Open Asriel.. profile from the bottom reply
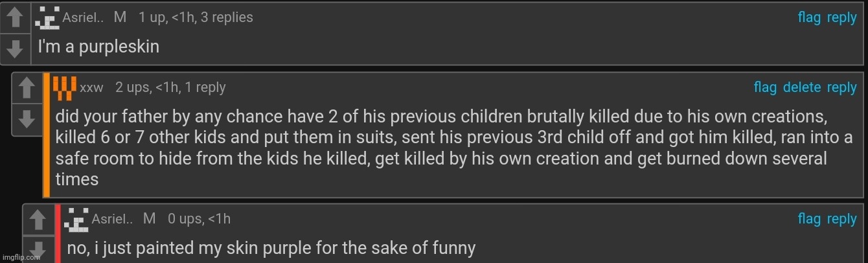 coord(112,220)
